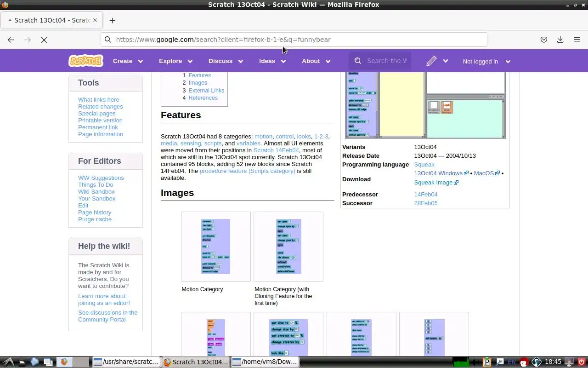Click the red power icon in the system tray
This screenshot has height=368, width=588.
[x=582, y=362]
